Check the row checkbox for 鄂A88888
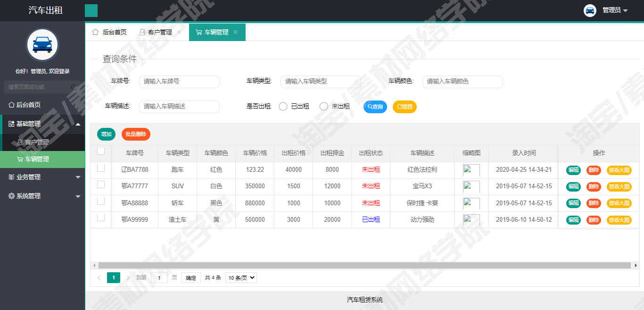 coord(101,201)
